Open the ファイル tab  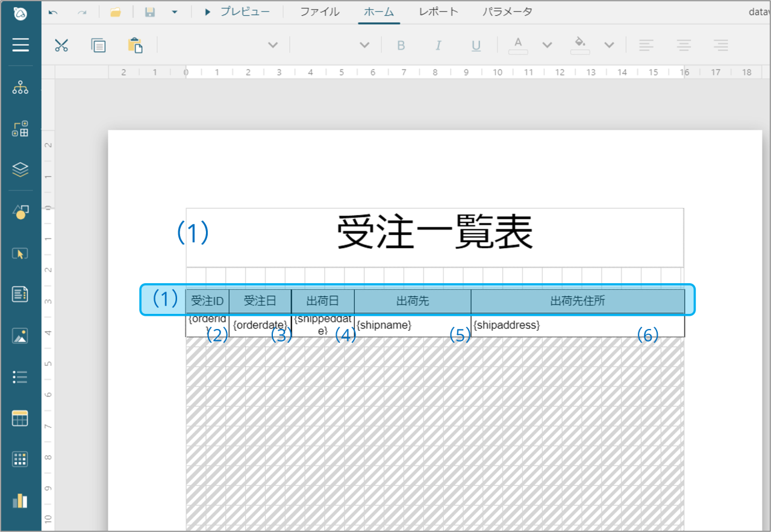click(x=320, y=12)
